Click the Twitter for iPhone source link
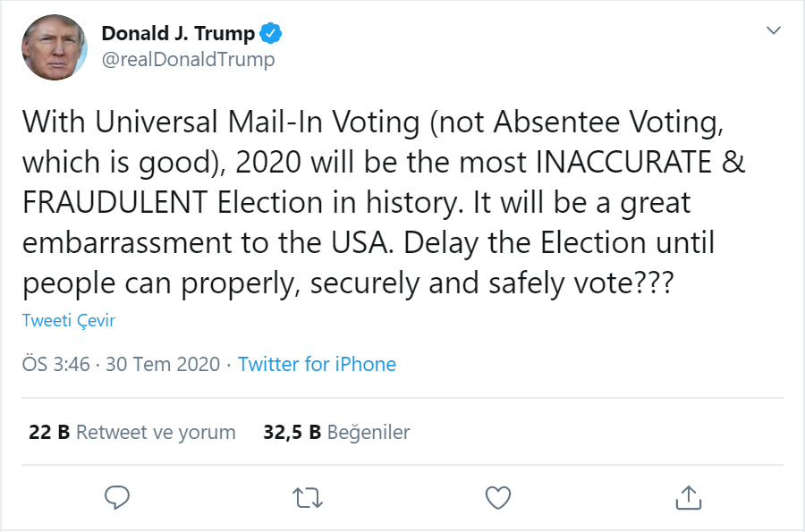805x532 pixels. [x=317, y=365]
